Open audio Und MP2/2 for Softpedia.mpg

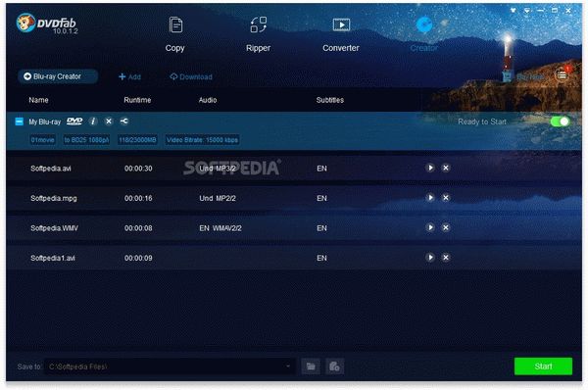tap(218, 198)
